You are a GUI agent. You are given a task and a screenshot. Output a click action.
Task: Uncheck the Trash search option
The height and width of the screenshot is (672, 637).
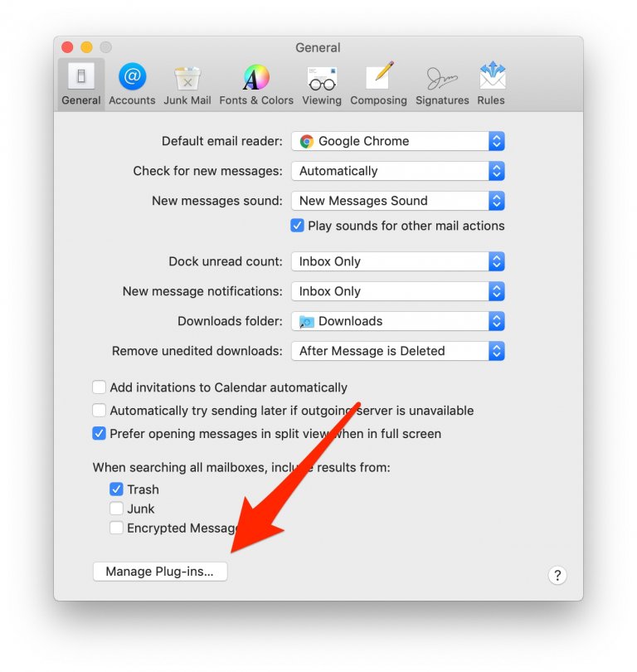click(116, 489)
